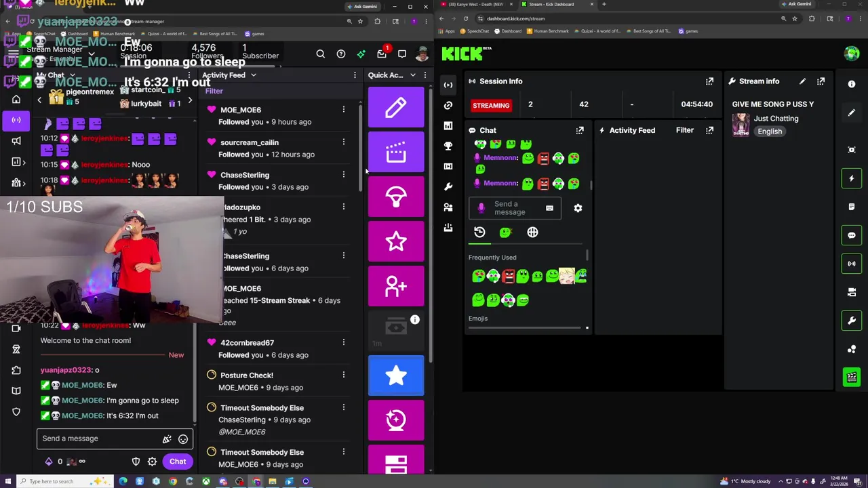Image resolution: width=868 pixels, height=488 pixels.
Task: Open Activity Feed panel three-dot menu
Action: [355, 75]
